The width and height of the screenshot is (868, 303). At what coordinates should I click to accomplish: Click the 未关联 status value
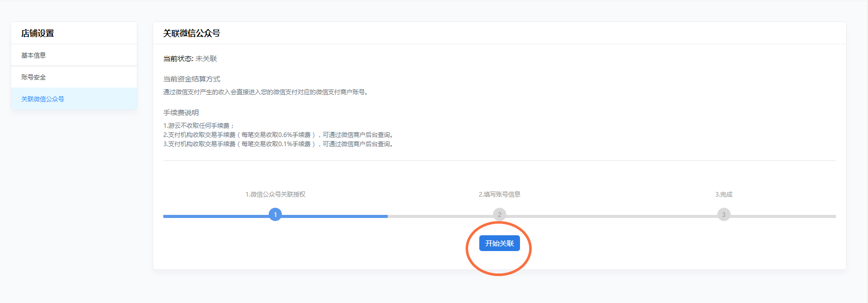(206, 59)
